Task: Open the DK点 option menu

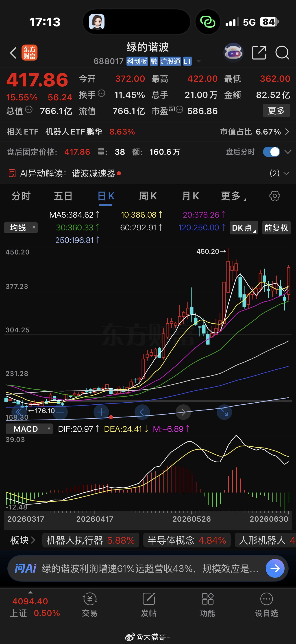Action: point(244,228)
